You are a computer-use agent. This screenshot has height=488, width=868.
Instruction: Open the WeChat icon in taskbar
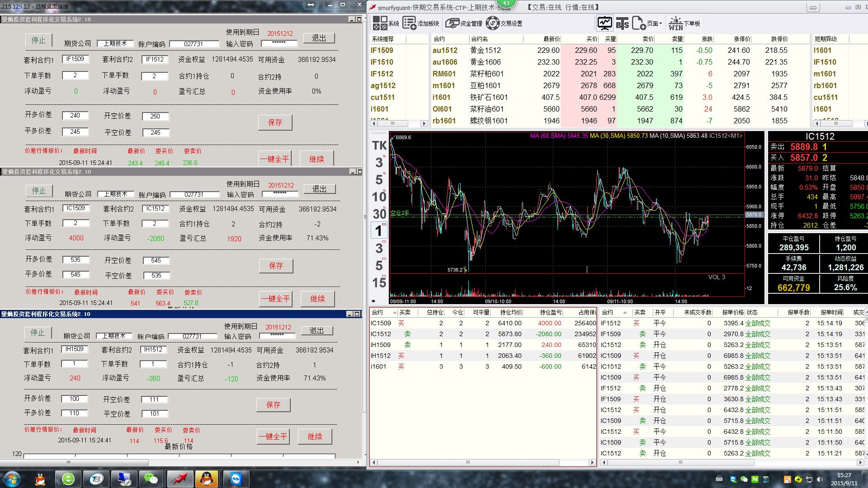151,479
